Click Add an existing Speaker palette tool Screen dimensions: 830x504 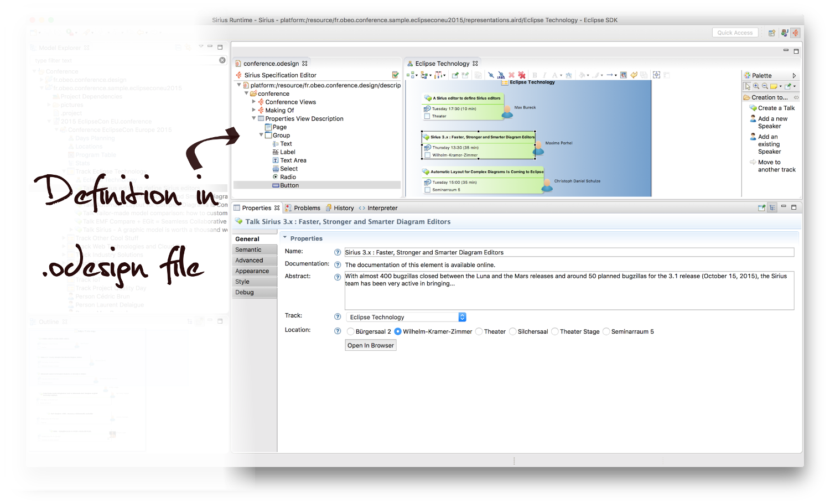click(x=765, y=144)
